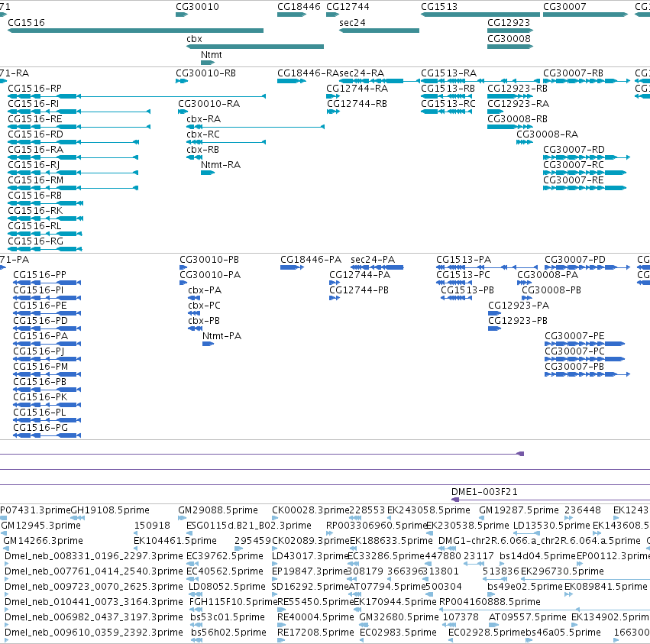Click the CG1516-RA transcript
This screenshot has width=650, height=644.
pyautogui.click(x=73, y=157)
